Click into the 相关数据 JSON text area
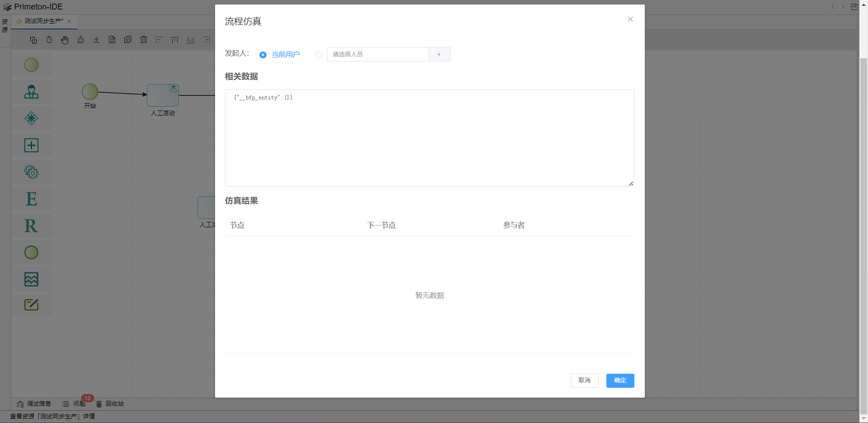The width and height of the screenshot is (868, 423). click(429, 138)
